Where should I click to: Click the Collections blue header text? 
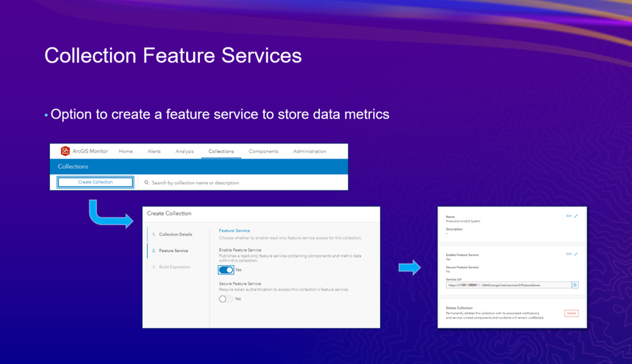(x=73, y=166)
